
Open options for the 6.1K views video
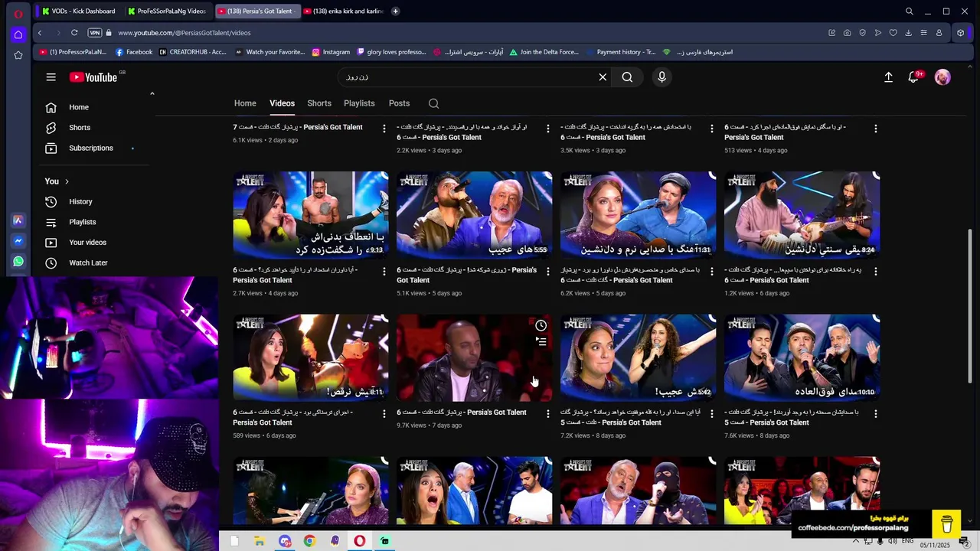(x=384, y=129)
